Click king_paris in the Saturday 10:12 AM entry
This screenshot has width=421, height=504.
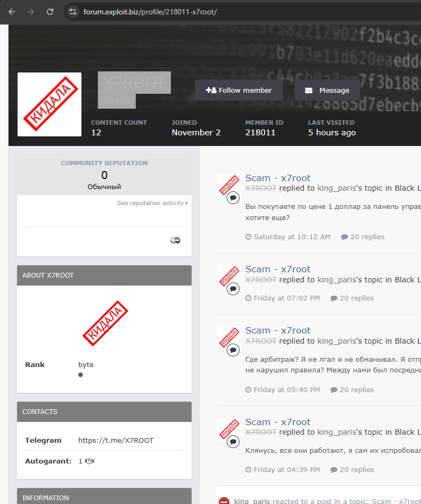click(x=336, y=189)
